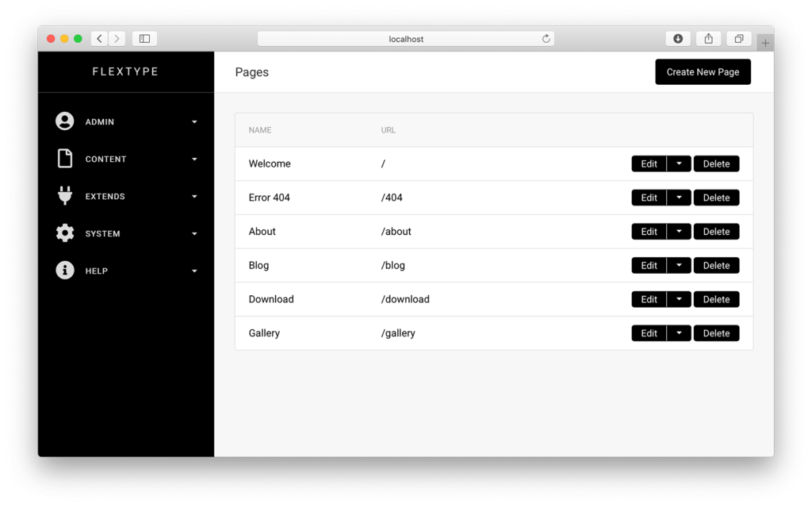The height and width of the screenshot is (507, 812).
Task: Click the /404 URL cell
Action: point(392,198)
